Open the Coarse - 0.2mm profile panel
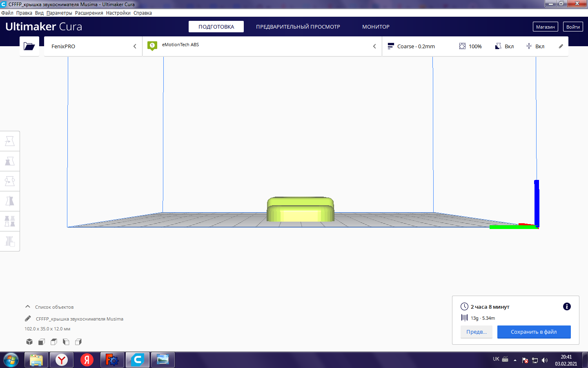 [x=475, y=46]
